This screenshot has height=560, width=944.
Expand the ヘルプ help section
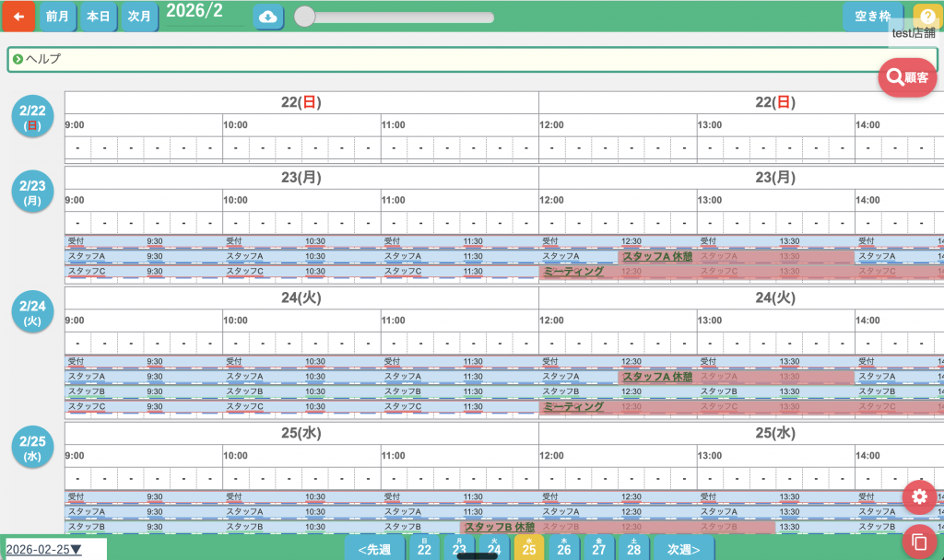pos(37,59)
